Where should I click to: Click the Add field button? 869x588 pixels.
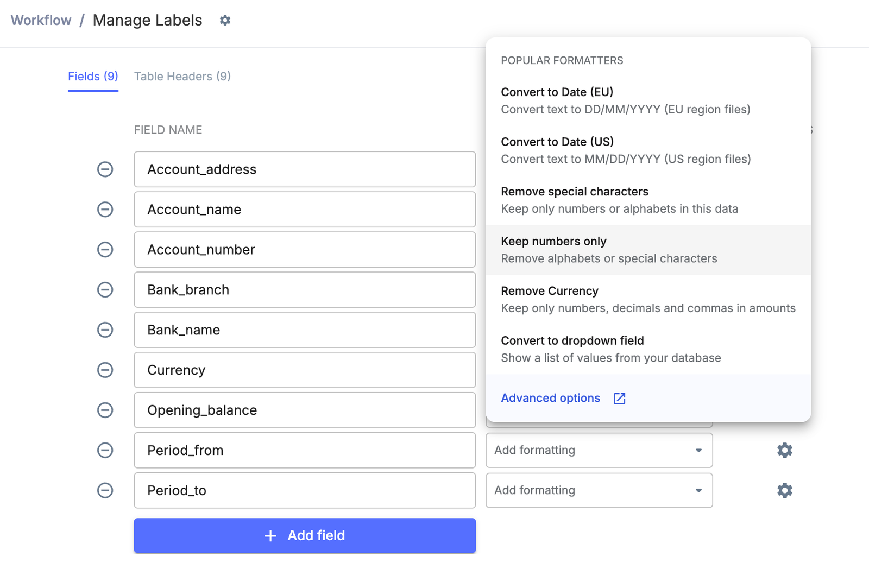305,535
